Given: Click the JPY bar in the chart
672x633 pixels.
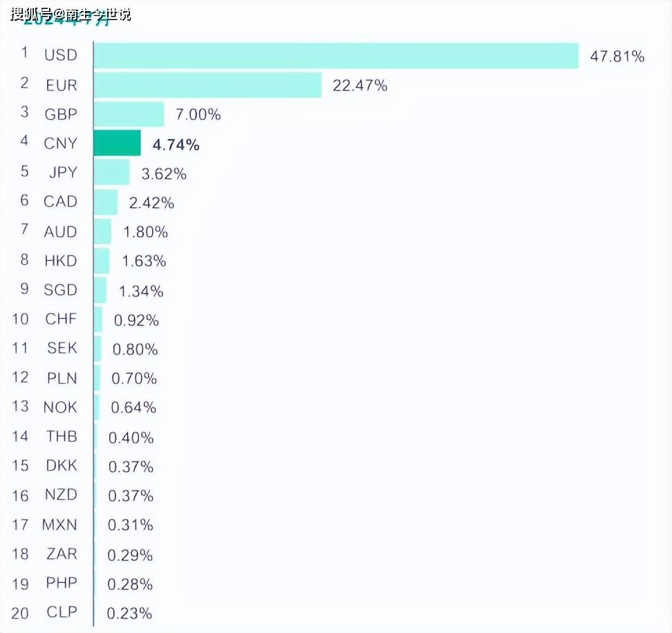Looking at the screenshot, I should pos(112,172).
